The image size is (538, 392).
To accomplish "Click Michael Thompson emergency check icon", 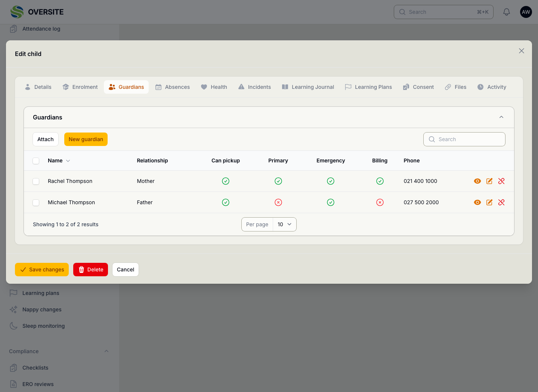I will click(x=331, y=202).
